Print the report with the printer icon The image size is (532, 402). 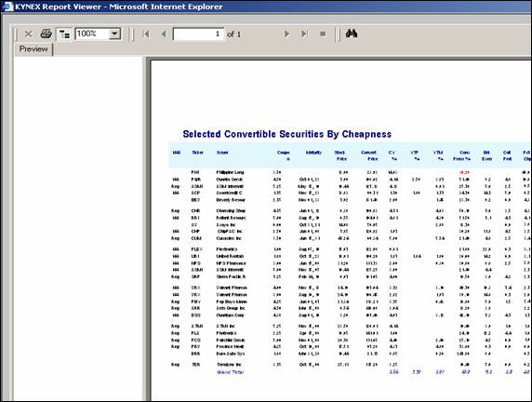pos(46,33)
